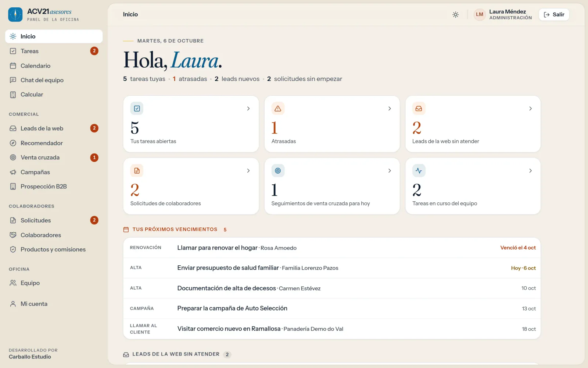Click the LM user avatar
588x368 pixels.
pos(480,15)
